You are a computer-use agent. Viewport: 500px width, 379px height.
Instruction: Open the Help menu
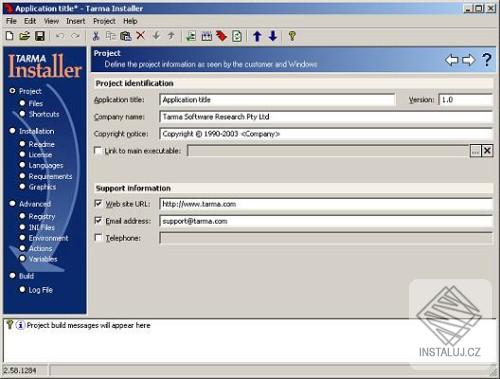[x=130, y=21]
